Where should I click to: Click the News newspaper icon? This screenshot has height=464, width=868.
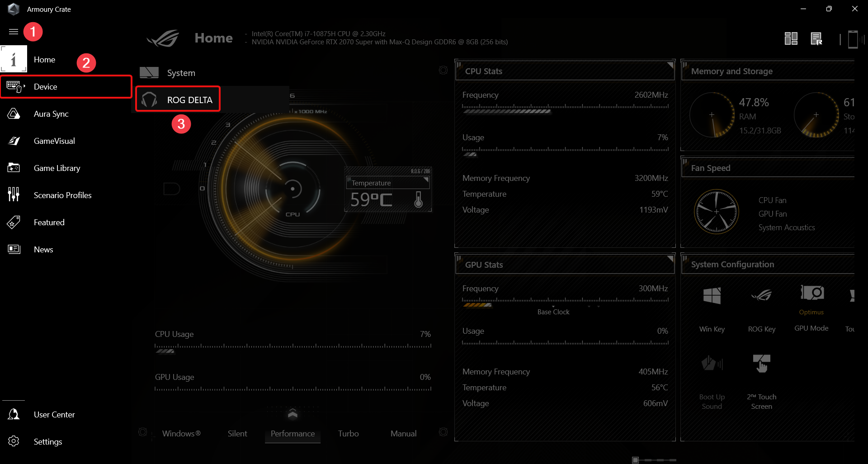pos(14,249)
